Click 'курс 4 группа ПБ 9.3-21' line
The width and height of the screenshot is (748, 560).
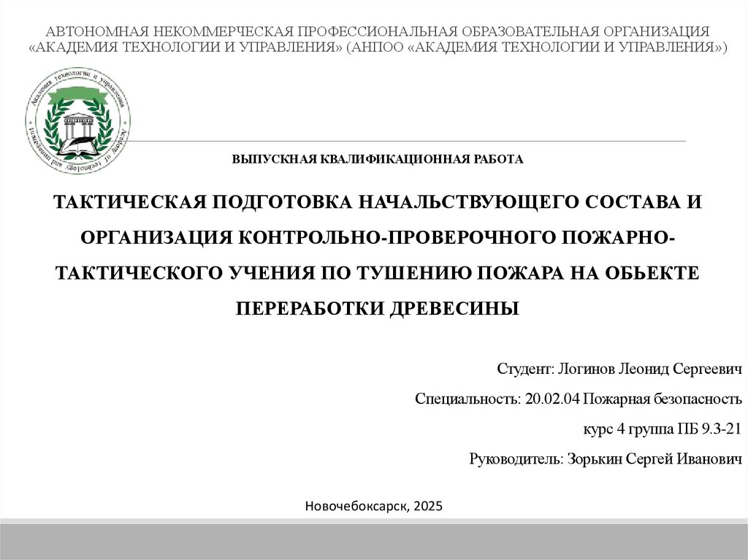click(x=662, y=429)
